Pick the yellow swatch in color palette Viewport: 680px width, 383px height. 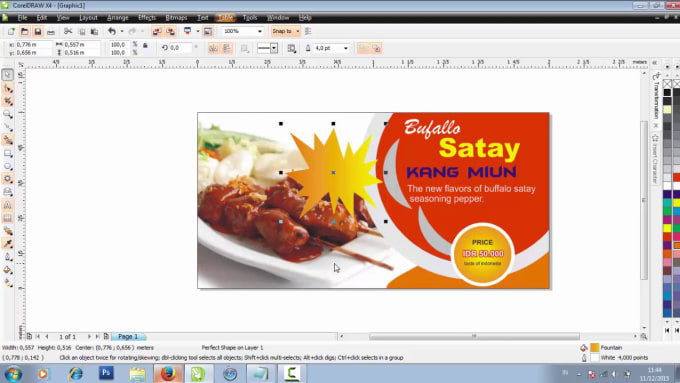tap(667, 228)
